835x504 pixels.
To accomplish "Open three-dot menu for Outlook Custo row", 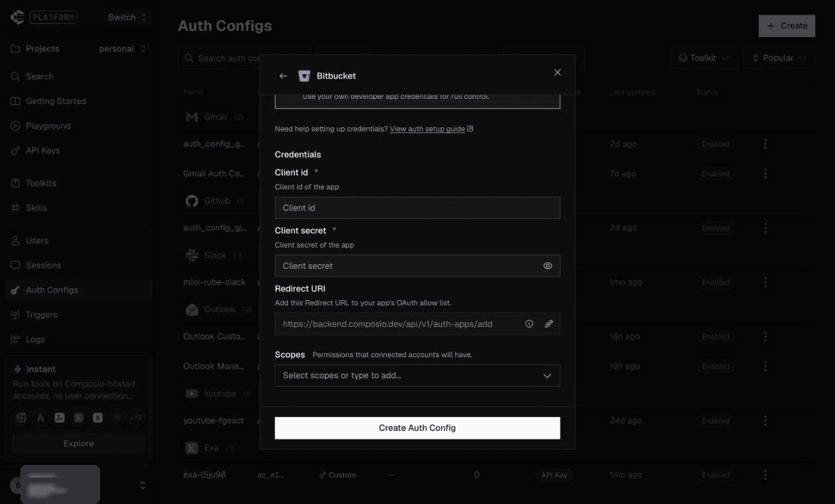I will pos(765,337).
